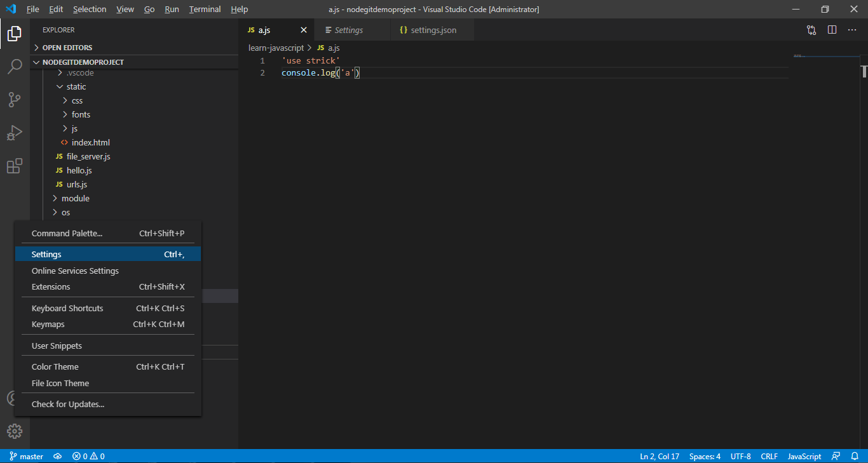Open the notifications bell icon
The width and height of the screenshot is (868, 463).
[855, 456]
